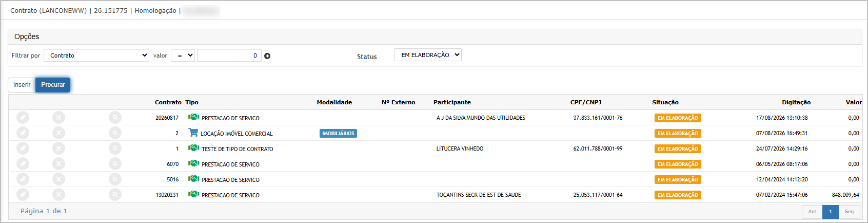Screen dimensions: 868x223
Task: Edit contract 13020231 with pencil icon
Action: click(23, 195)
